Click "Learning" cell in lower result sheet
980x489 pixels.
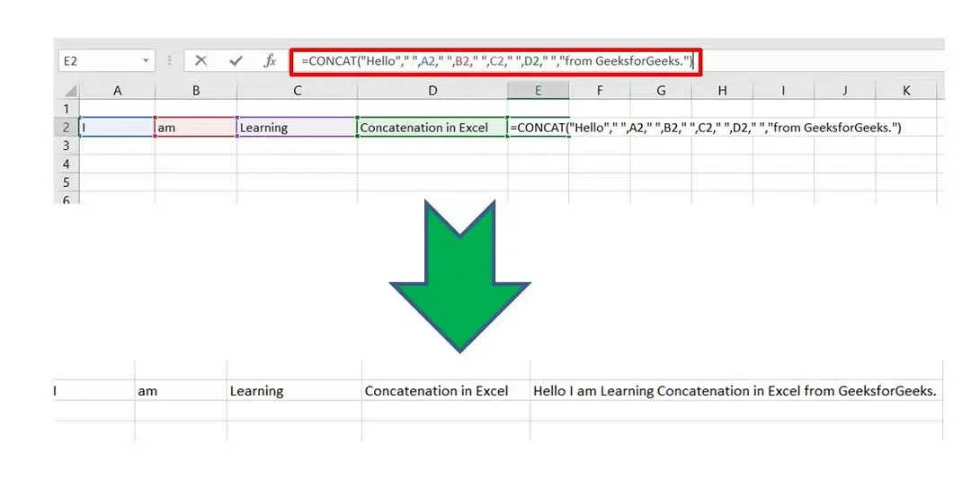tap(294, 391)
